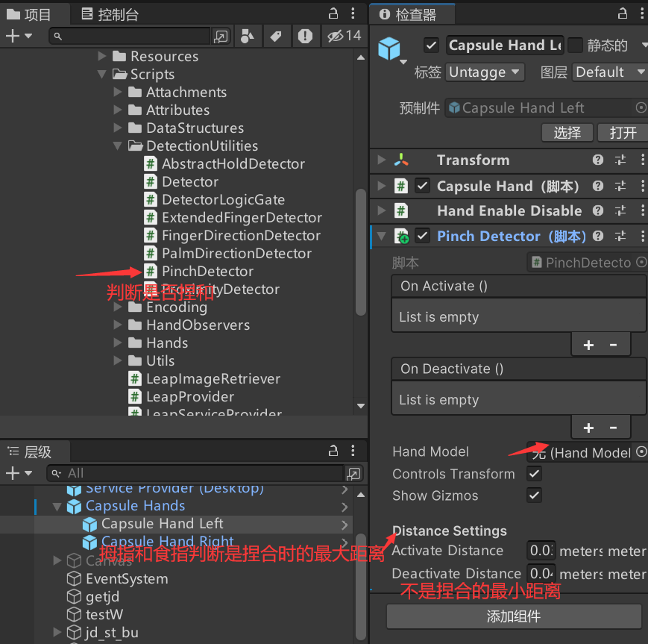
Task: Uncheck the Controls Transform option
Action: pos(535,474)
